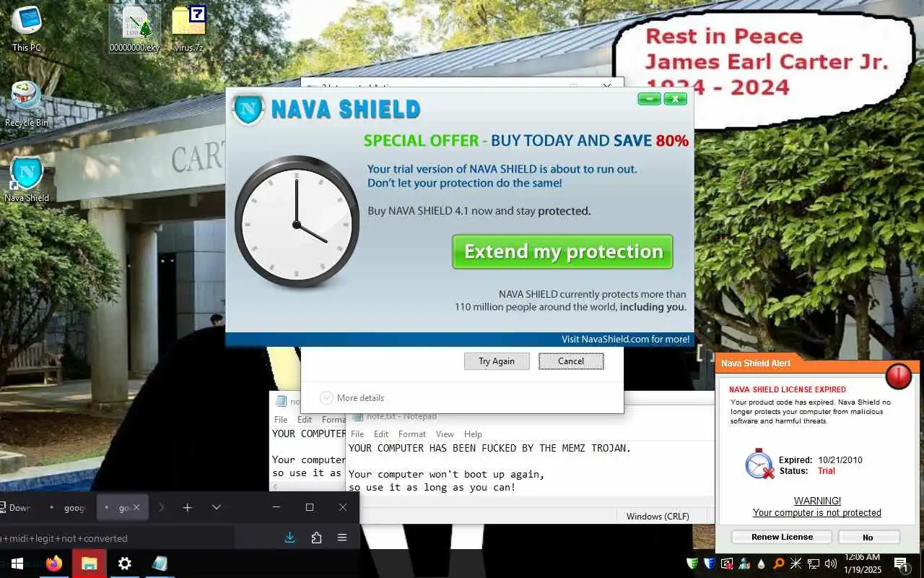Screen dimensions: 924x578
Task: Open the Firefox hamburger menu
Action: pyautogui.click(x=342, y=538)
